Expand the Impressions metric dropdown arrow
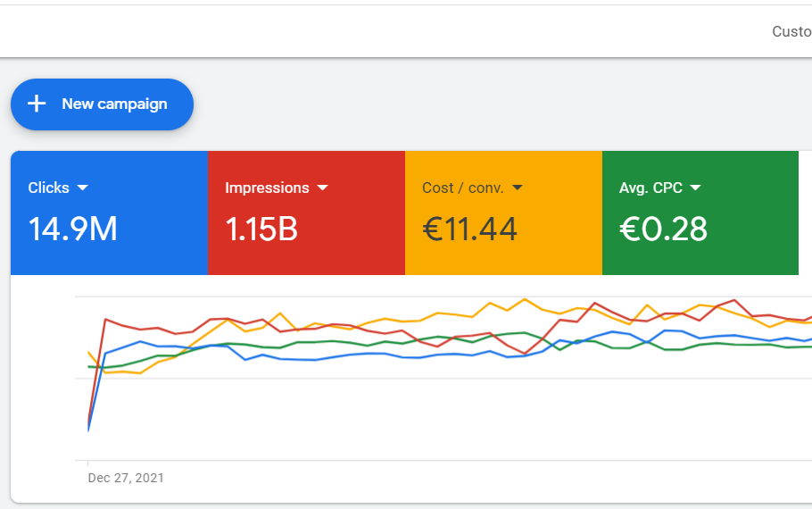812x509 pixels. coord(323,188)
